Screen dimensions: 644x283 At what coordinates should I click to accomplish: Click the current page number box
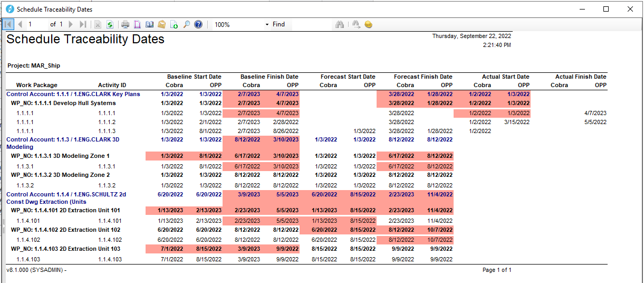point(36,24)
